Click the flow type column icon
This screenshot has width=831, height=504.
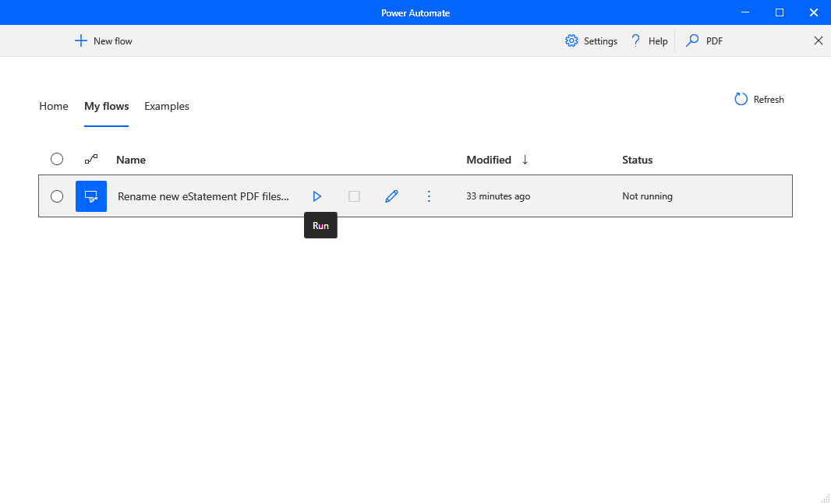91,159
